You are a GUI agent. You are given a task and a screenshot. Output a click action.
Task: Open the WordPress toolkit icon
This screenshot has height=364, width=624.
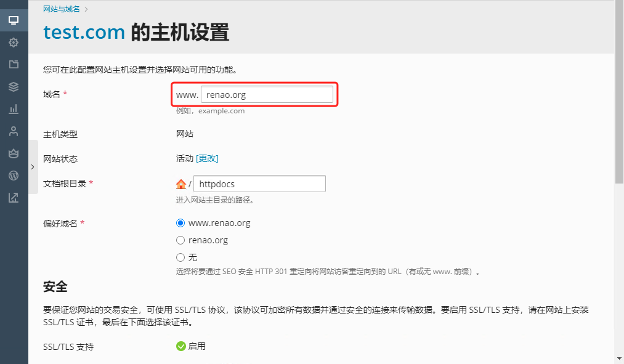[x=14, y=175]
